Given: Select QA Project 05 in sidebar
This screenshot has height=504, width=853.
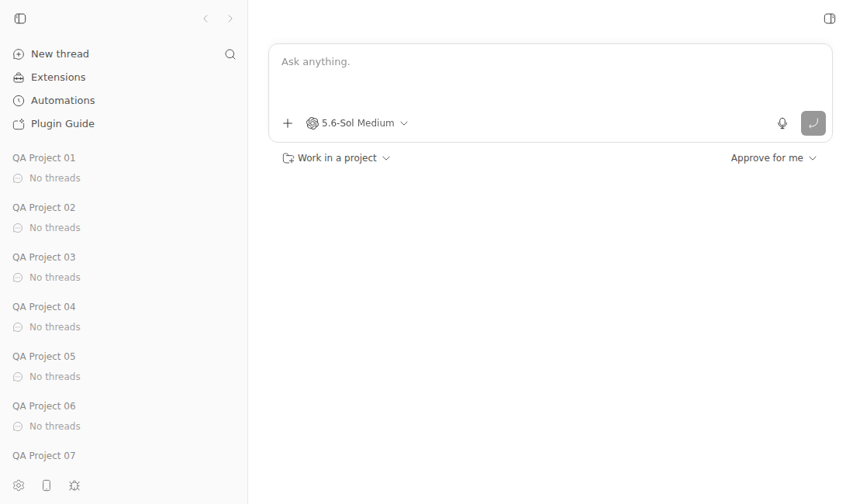Looking at the screenshot, I should point(44,356).
